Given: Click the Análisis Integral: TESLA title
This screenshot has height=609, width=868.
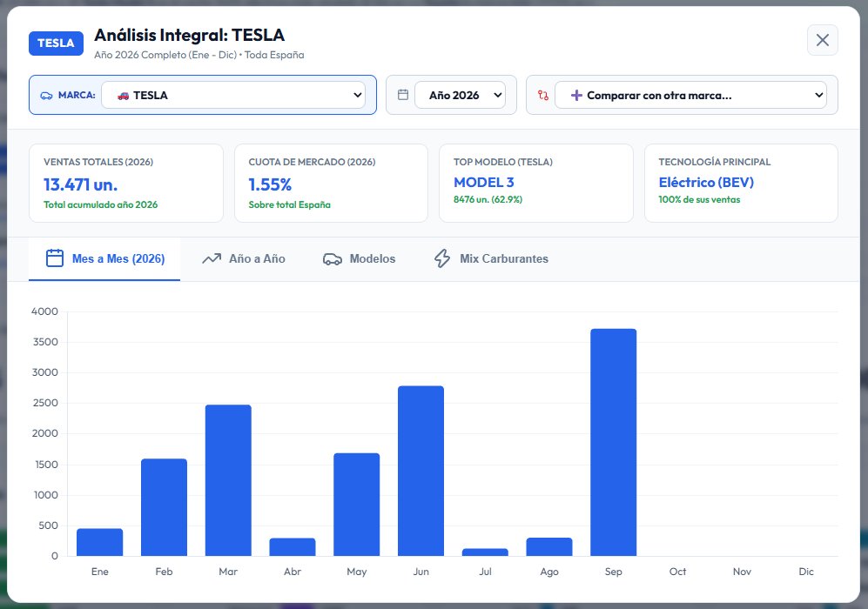Looking at the screenshot, I should (189, 35).
